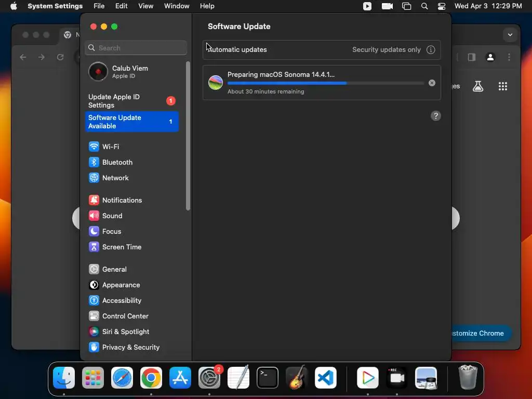532x399 pixels.
Task: Click the Automatic updates row
Action: 322,49
